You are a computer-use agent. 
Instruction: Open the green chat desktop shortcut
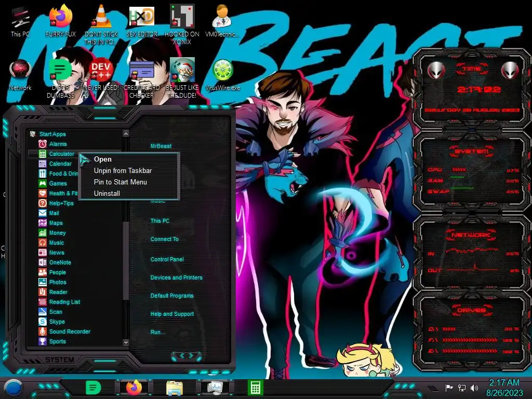(61, 78)
